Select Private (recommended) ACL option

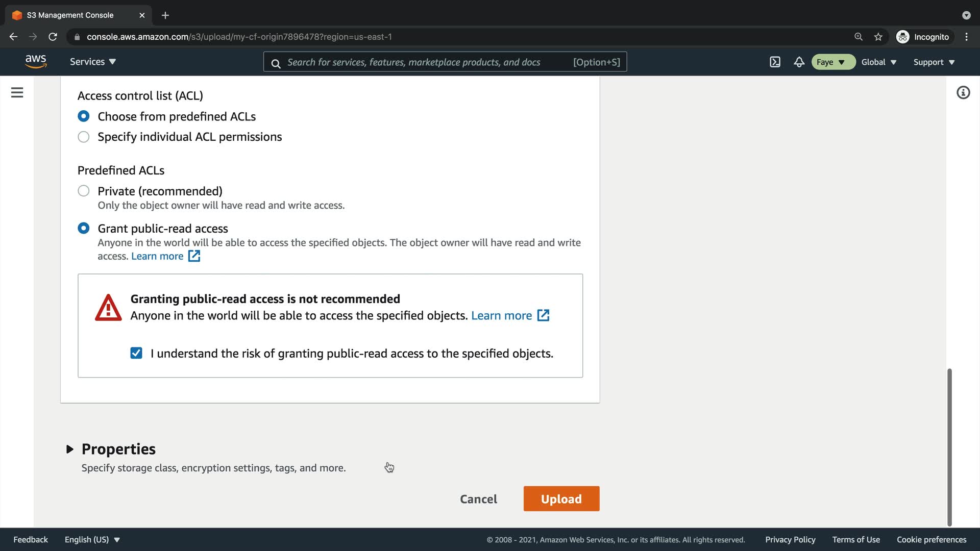tap(84, 191)
